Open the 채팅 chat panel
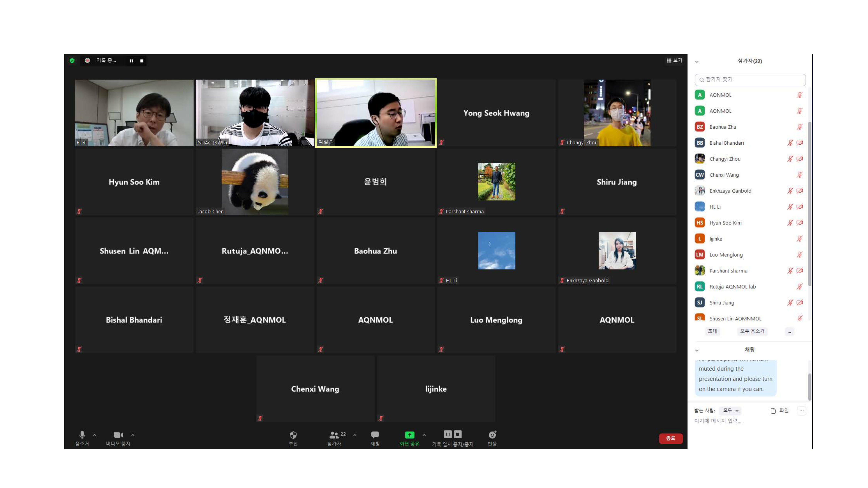This screenshot has height=488, width=868. (375, 438)
